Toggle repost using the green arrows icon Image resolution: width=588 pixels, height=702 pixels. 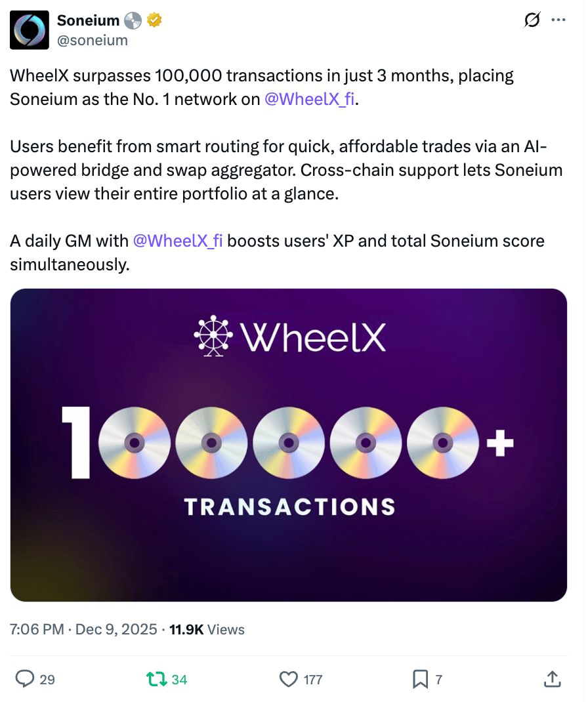click(157, 679)
